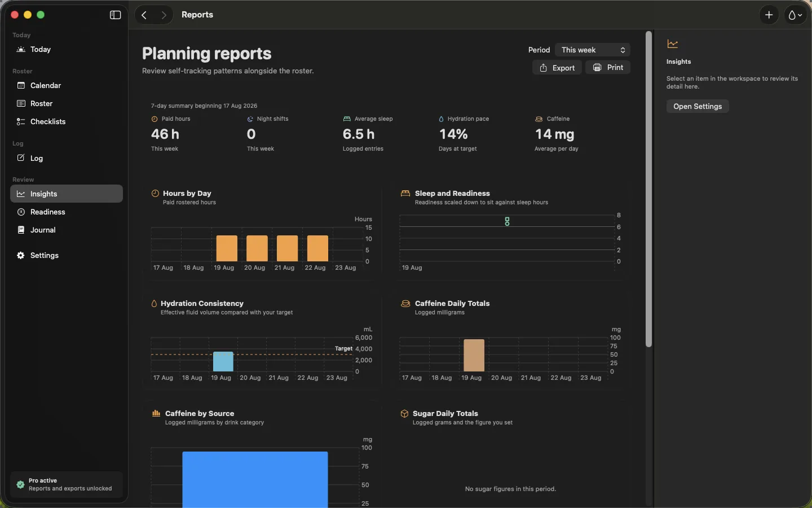Go back with the left chevron

click(x=144, y=15)
